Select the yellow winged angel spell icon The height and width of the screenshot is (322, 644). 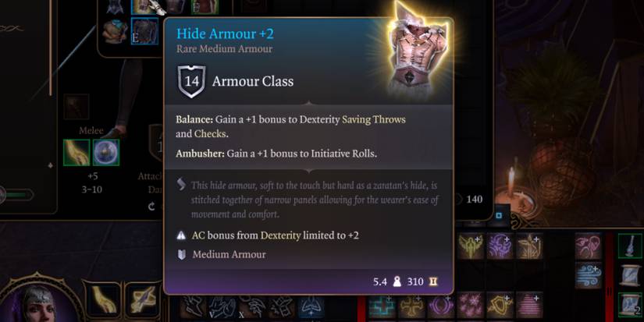pyautogui.click(x=471, y=246)
